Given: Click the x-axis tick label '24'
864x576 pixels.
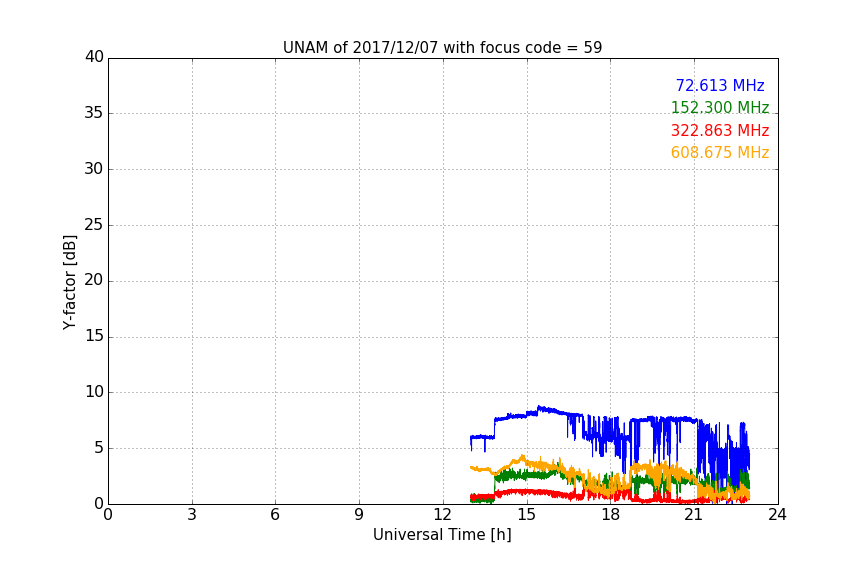Looking at the screenshot, I should (777, 515).
